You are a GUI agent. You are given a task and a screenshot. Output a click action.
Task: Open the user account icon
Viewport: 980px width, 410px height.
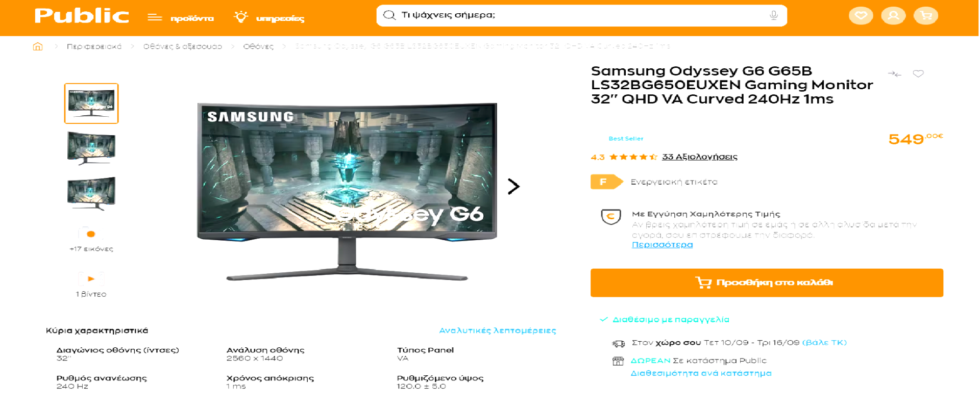coord(893,16)
